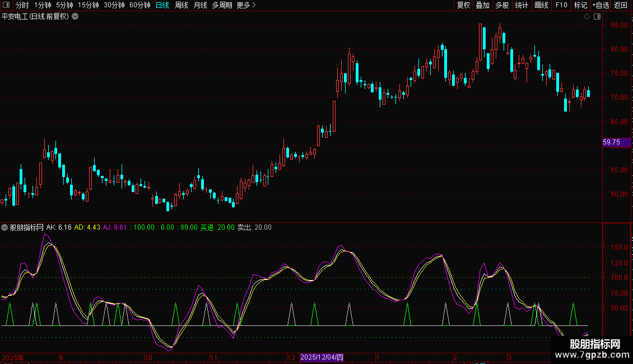Screen dimensions: 633x364
Task: Click the 返回 back button
Action: [x=621, y=5]
